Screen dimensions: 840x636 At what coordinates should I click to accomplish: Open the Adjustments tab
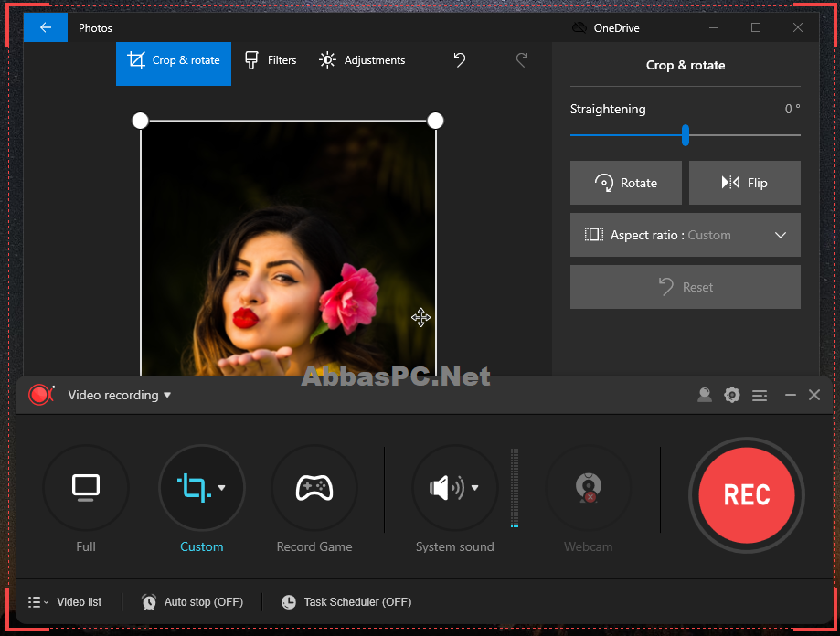pyautogui.click(x=362, y=60)
